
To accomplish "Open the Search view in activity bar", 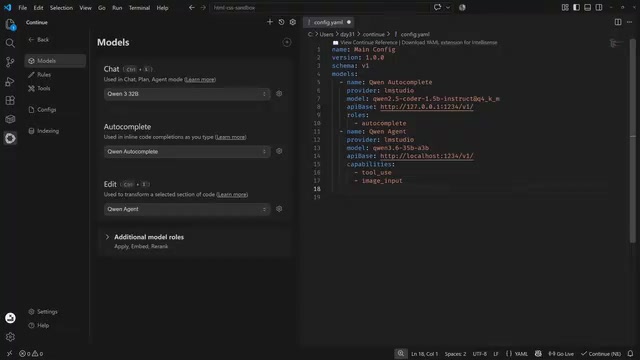I will 10,43.
